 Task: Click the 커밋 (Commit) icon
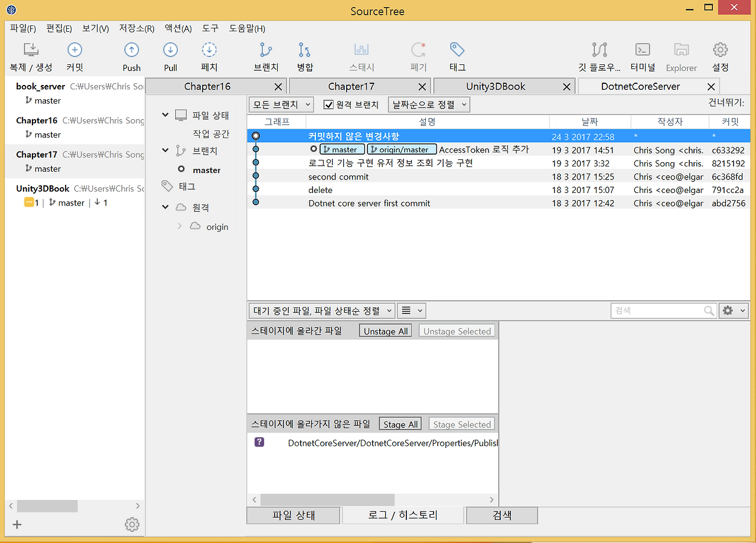click(74, 56)
